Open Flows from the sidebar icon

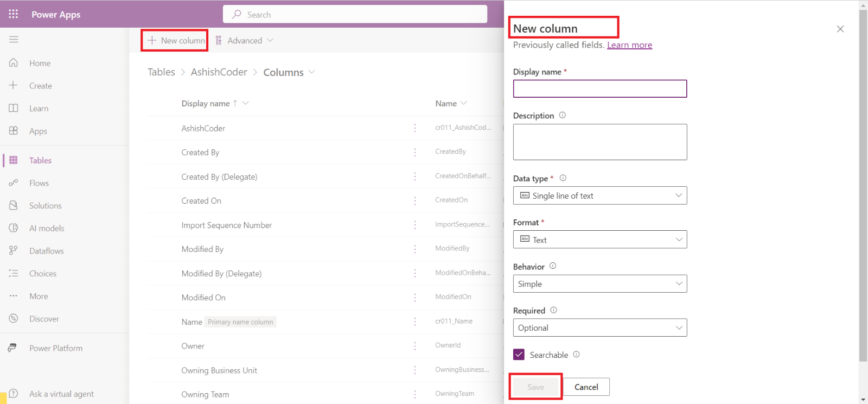14,183
